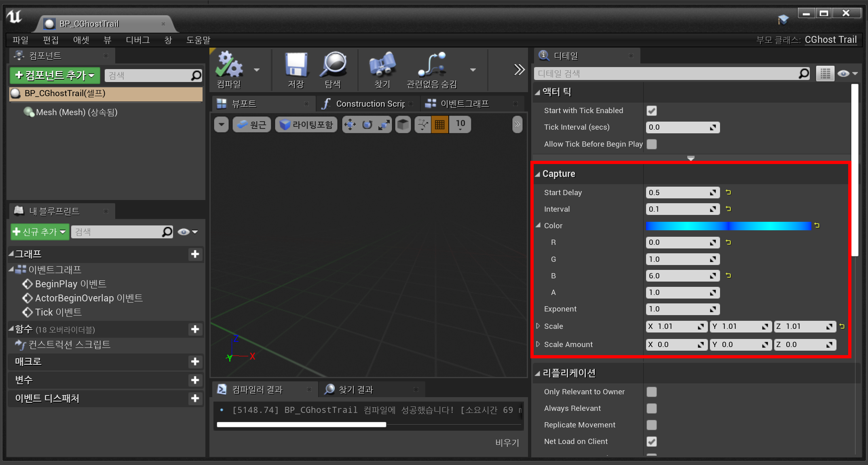This screenshot has height=465, width=868.
Task: Uncheck Start with Tick Enabled
Action: [651, 111]
